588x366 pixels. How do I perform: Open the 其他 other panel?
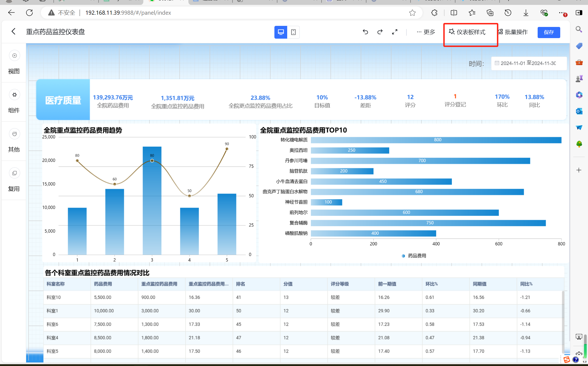(x=14, y=141)
